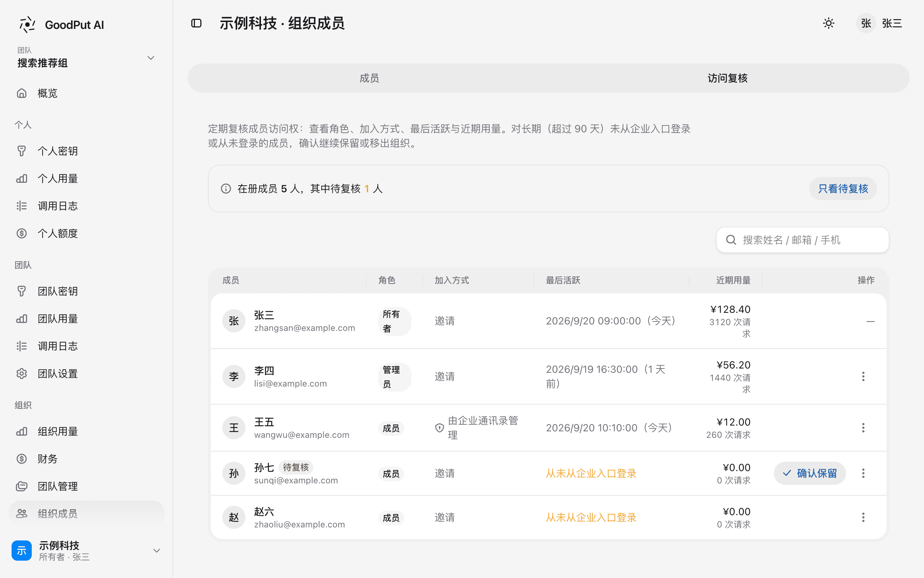The image size is (924, 578).
Task: Click 从未从企业入口登录 in 赵六 row
Action: tap(591, 518)
